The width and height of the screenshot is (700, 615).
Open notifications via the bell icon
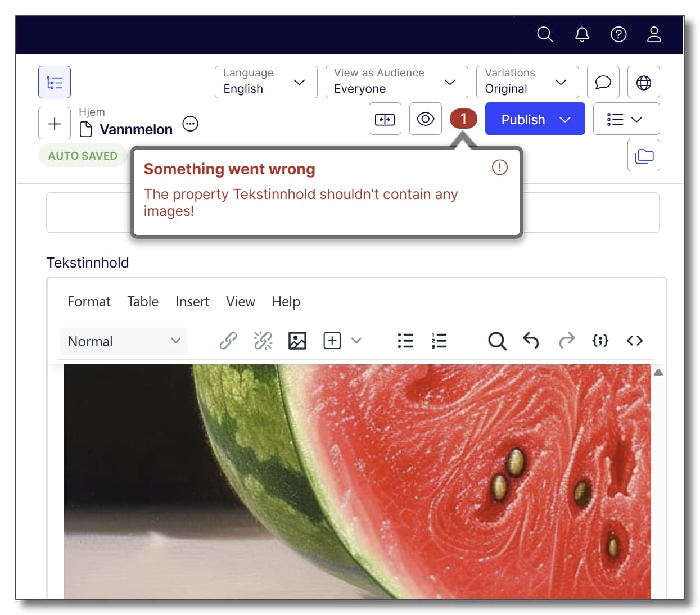[x=582, y=35]
